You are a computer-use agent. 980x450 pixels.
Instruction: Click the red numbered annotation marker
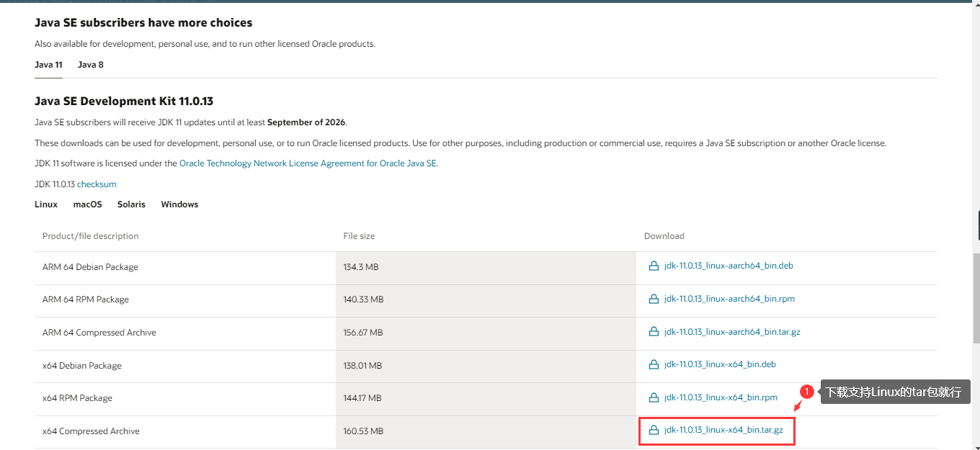[807, 392]
